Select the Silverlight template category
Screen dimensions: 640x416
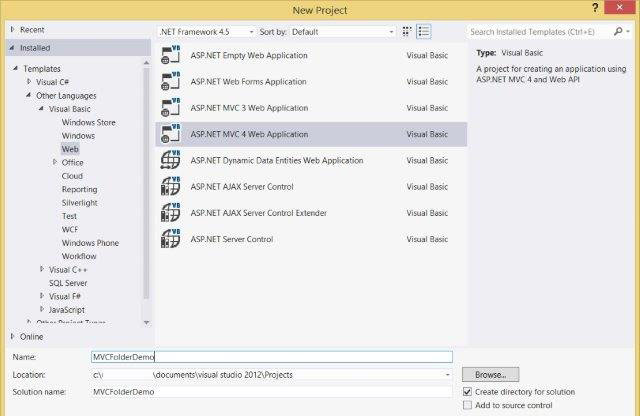80,202
